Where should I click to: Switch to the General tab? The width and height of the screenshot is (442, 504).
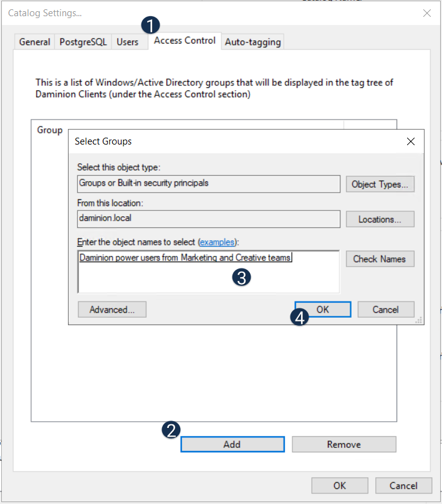coord(34,42)
